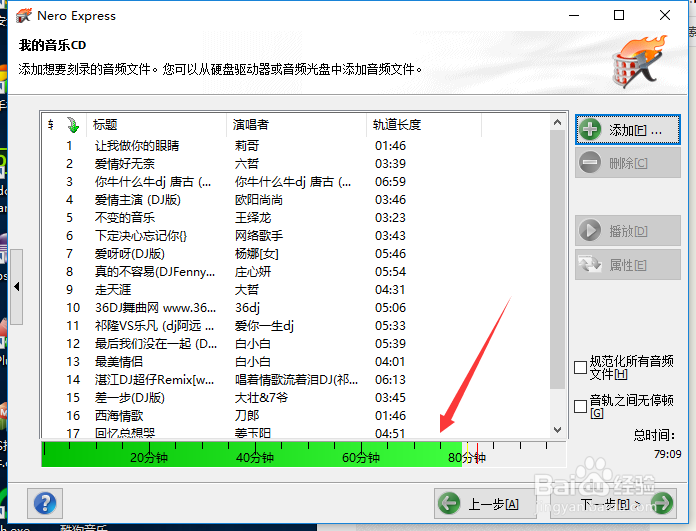Select track 爱情好无奈
Viewport: 696px width, 531px height.
point(125,164)
